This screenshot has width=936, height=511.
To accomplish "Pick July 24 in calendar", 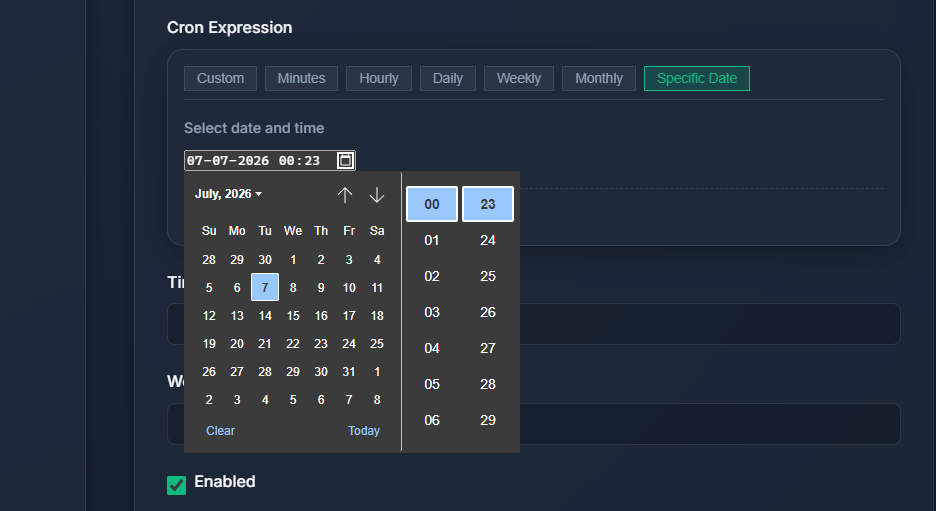I will click(x=349, y=343).
